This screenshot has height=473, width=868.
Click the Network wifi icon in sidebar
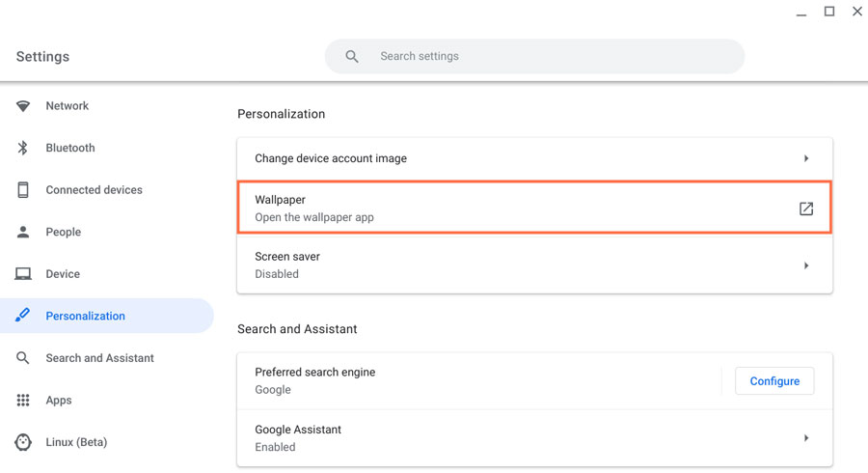pos(23,106)
